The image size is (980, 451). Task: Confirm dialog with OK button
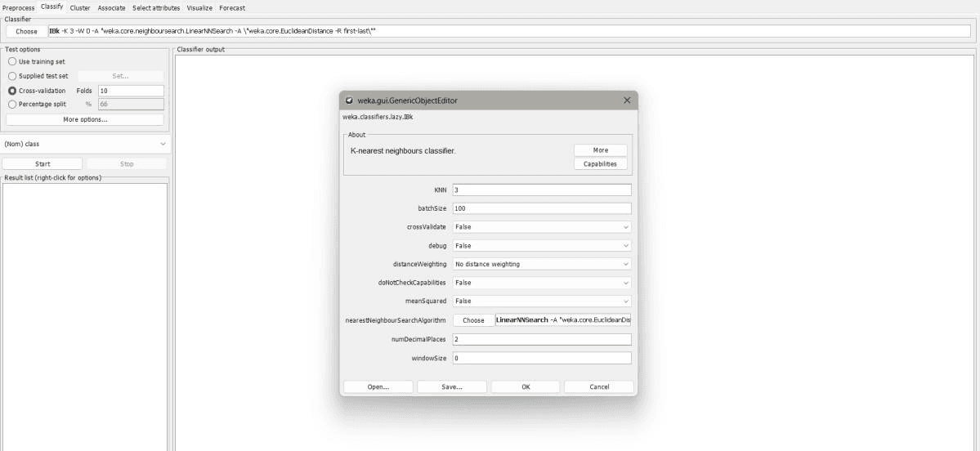point(526,386)
